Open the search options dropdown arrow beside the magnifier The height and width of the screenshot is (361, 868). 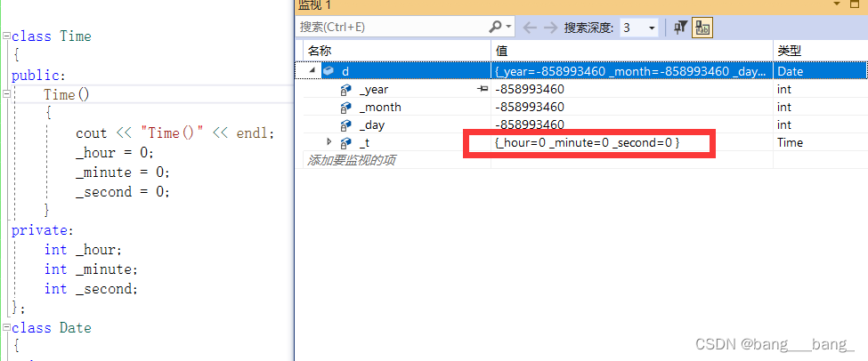509,27
